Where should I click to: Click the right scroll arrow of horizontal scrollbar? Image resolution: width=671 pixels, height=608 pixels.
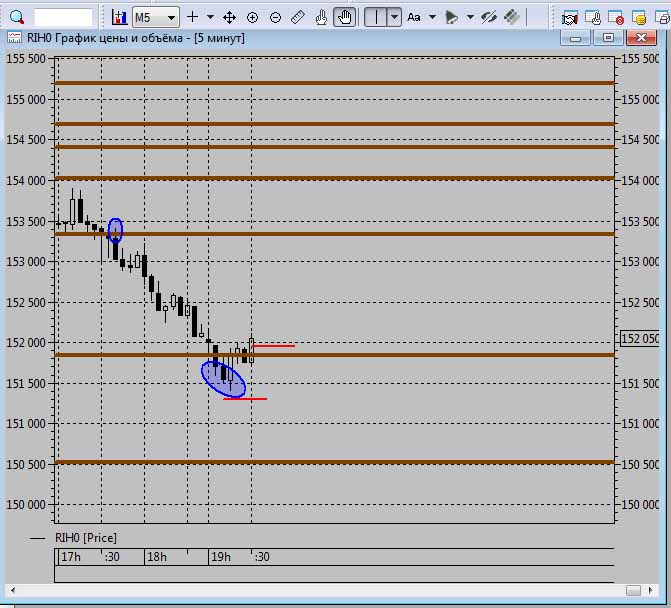650,590
